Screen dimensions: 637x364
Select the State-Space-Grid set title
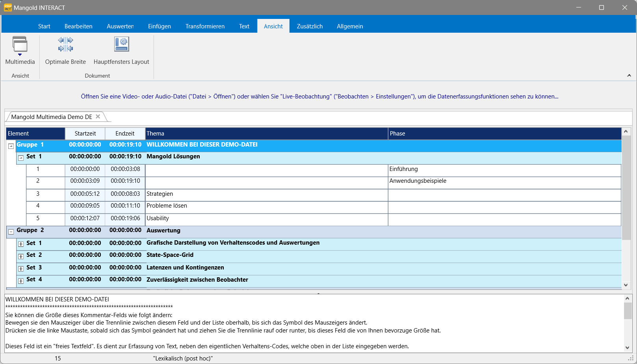(170, 255)
